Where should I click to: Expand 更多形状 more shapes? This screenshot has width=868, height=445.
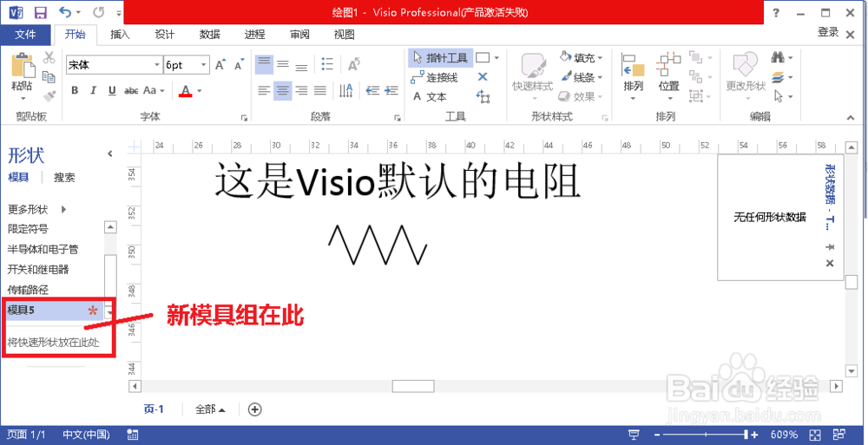(x=37, y=209)
